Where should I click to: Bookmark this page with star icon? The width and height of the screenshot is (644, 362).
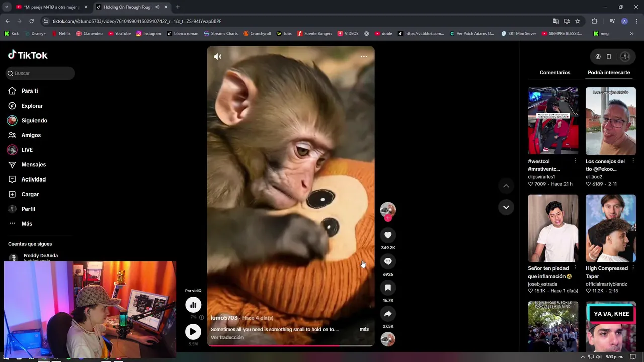(578, 21)
